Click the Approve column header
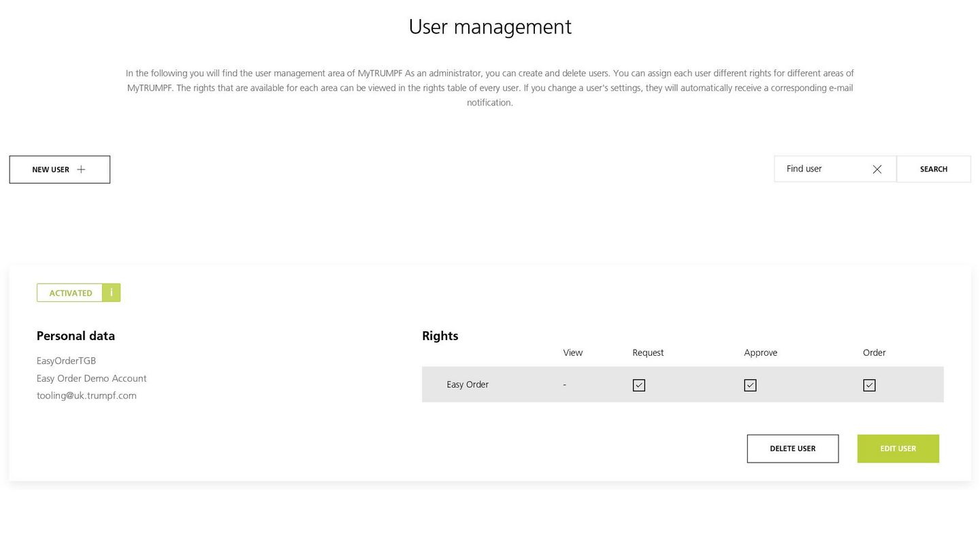Viewport: 980px width, 551px height. click(761, 352)
